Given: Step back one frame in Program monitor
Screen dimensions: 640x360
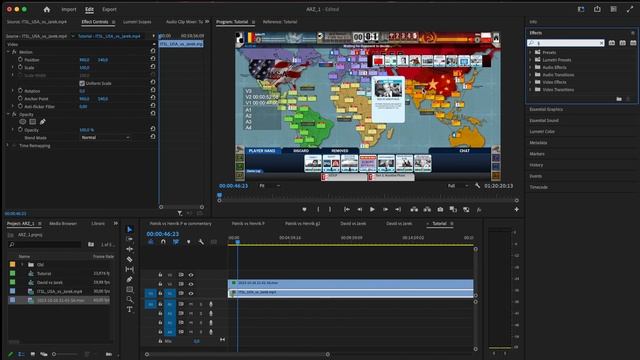Looking at the screenshot, I should click(x=360, y=209).
